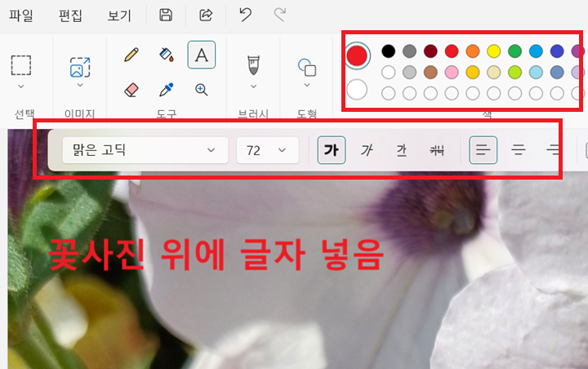Viewport: 588px width, 369px height.
Task: Align text left
Action: click(483, 150)
